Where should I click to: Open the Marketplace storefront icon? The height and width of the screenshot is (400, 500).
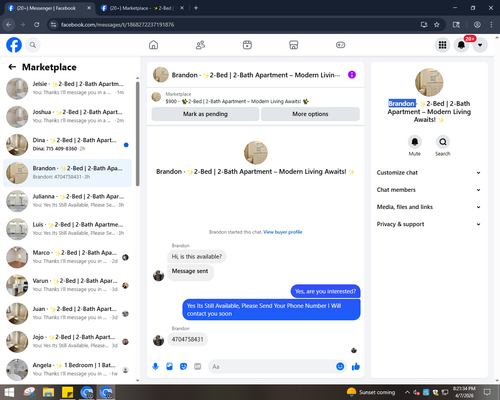(x=294, y=45)
